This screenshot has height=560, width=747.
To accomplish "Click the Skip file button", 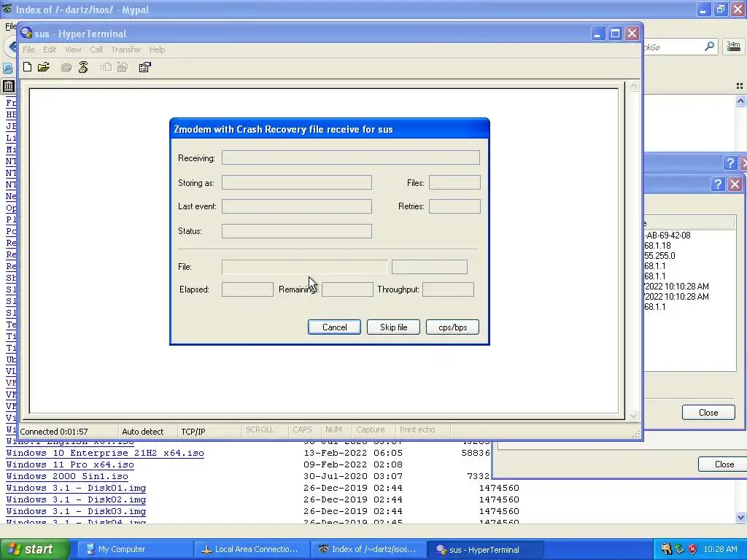I will [x=393, y=327].
